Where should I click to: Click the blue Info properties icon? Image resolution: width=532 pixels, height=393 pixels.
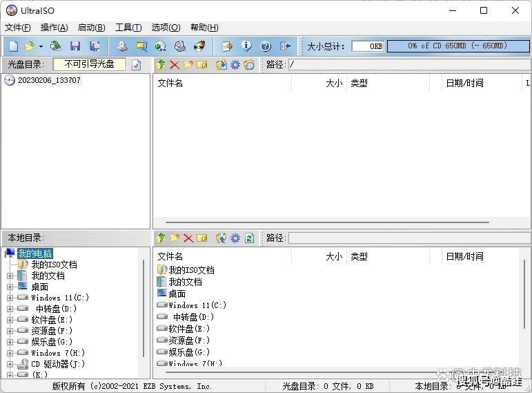click(246, 46)
